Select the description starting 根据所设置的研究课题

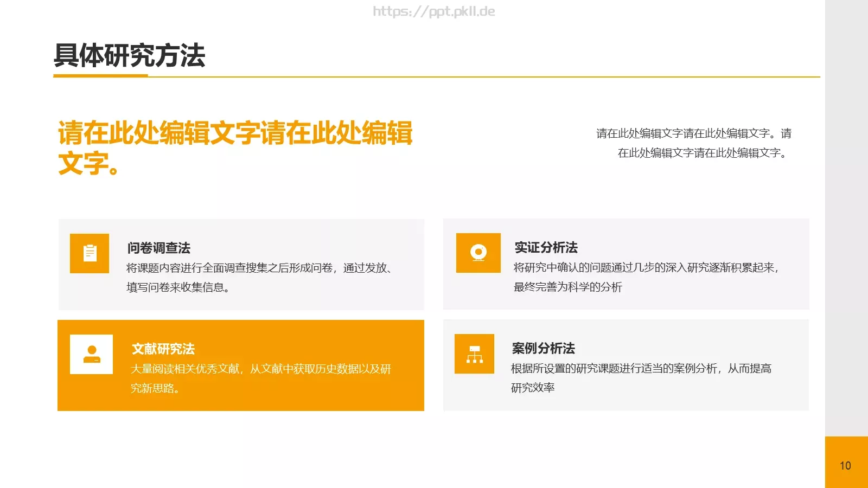coord(641,377)
